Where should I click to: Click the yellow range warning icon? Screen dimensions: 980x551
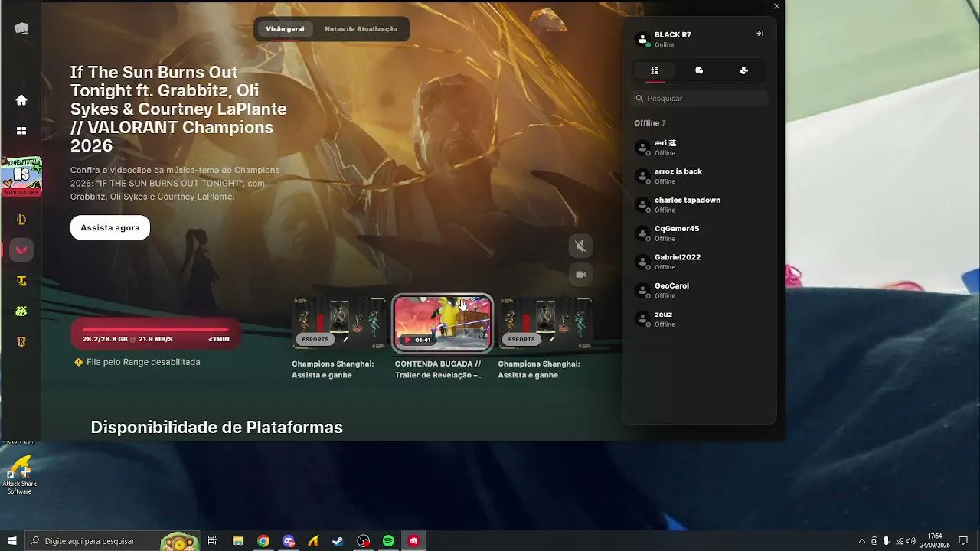(x=78, y=362)
